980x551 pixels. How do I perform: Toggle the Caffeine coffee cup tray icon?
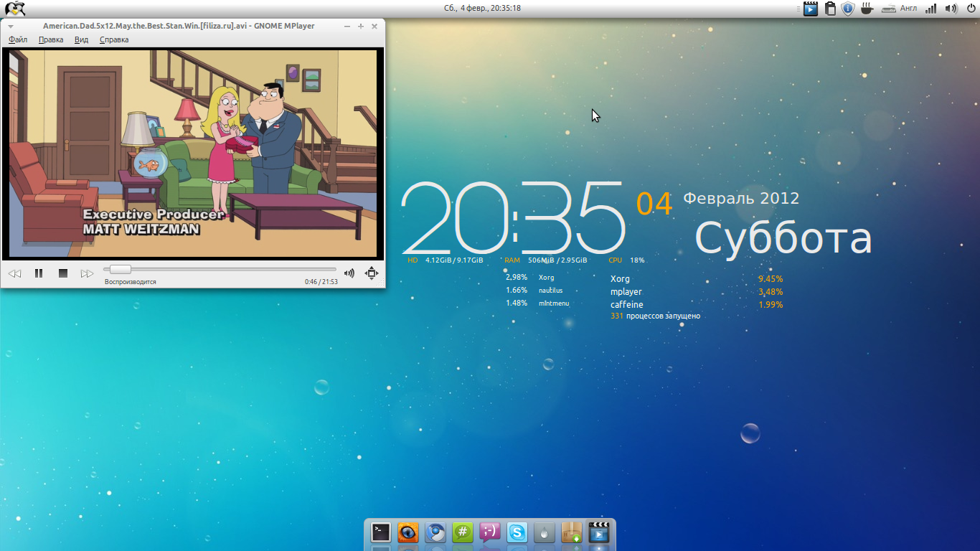click(867, 9)
